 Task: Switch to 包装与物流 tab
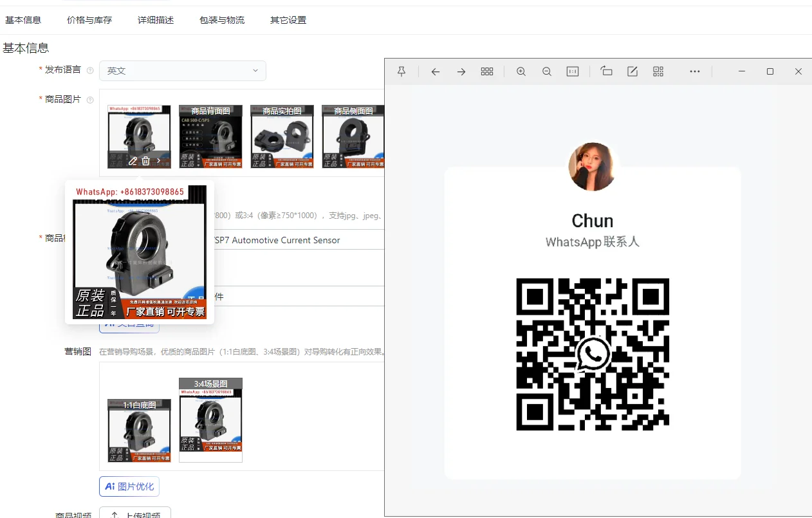222,20
